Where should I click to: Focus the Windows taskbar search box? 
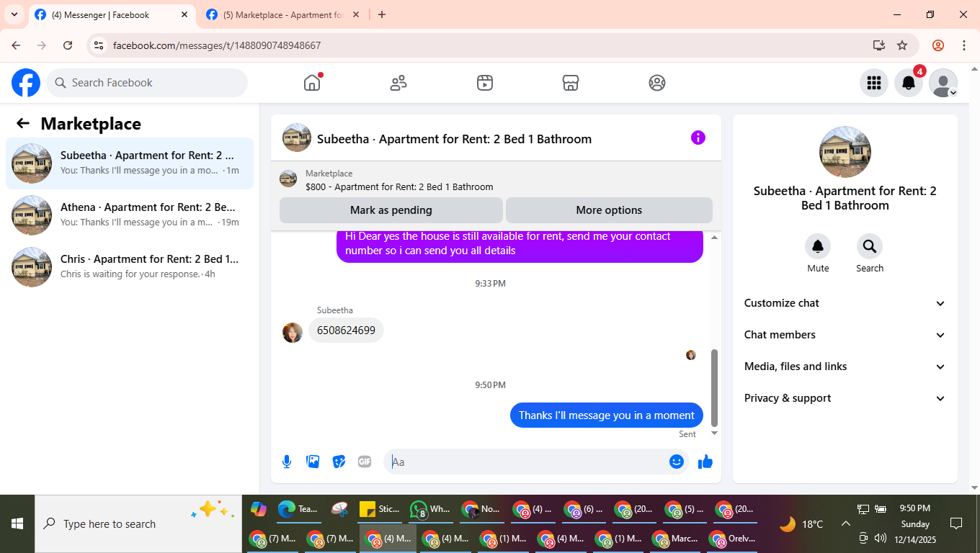(138, 523)
